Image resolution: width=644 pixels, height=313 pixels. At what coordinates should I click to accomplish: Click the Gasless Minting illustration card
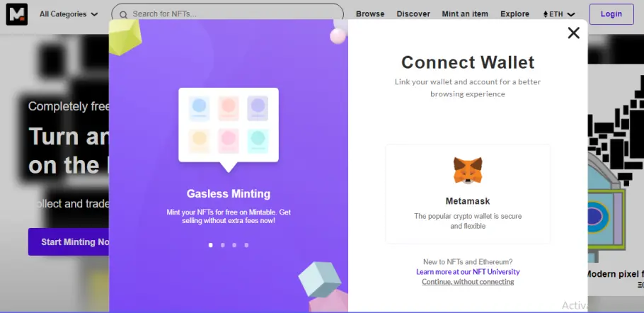pyautogui.click(x=229, y=130)
